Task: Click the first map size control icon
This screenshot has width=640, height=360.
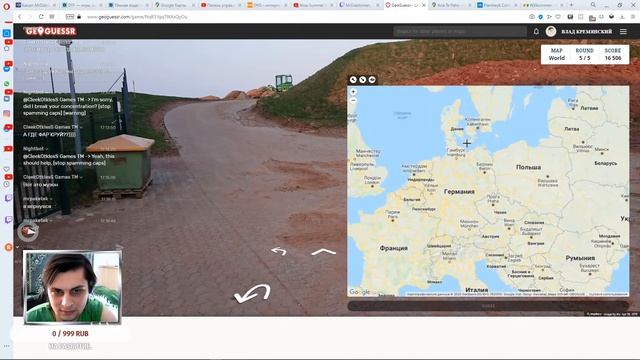Action: [x=353, y=80]
